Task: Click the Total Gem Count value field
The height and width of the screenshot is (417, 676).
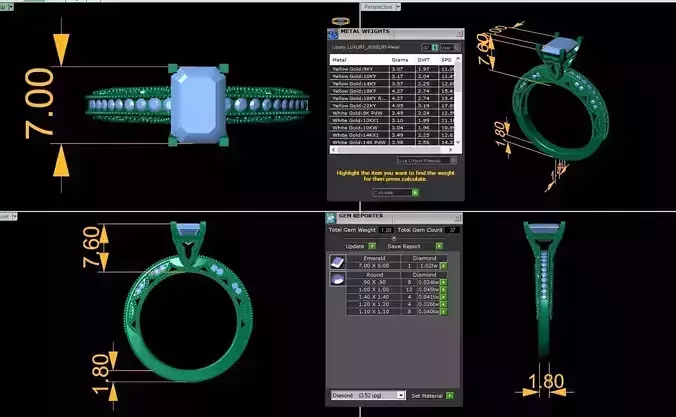Action: coord(452,230)
